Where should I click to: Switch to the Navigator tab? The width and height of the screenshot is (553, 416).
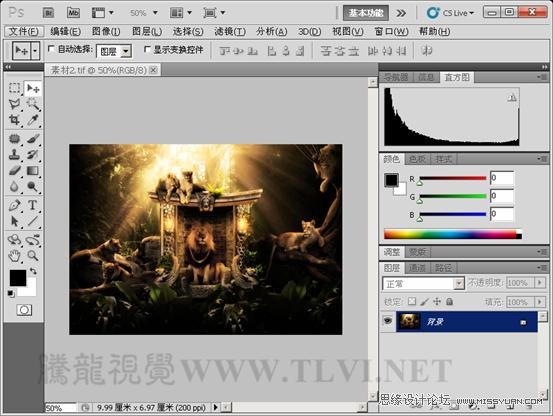click(x=396, y=77)
